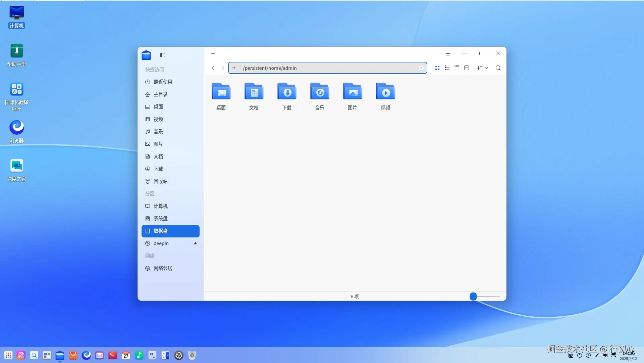Open the power tray icon
This screenshot has width=644, height=363.
[x=580, y=355]
